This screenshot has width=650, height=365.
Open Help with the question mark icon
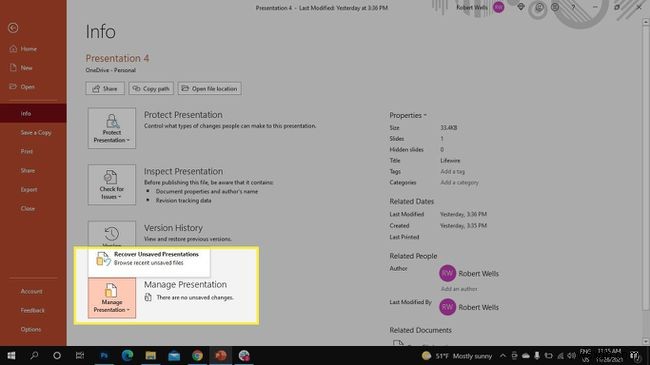[573, 7]
